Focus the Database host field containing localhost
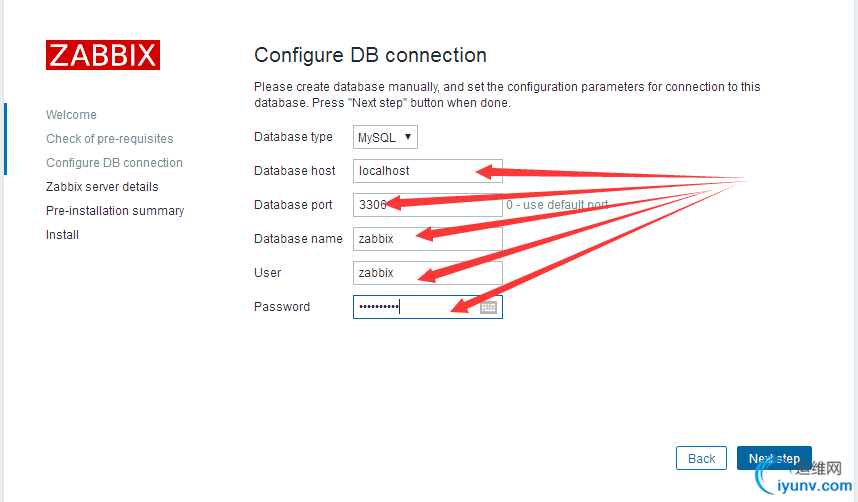The image size is (858, 502). 427,171
